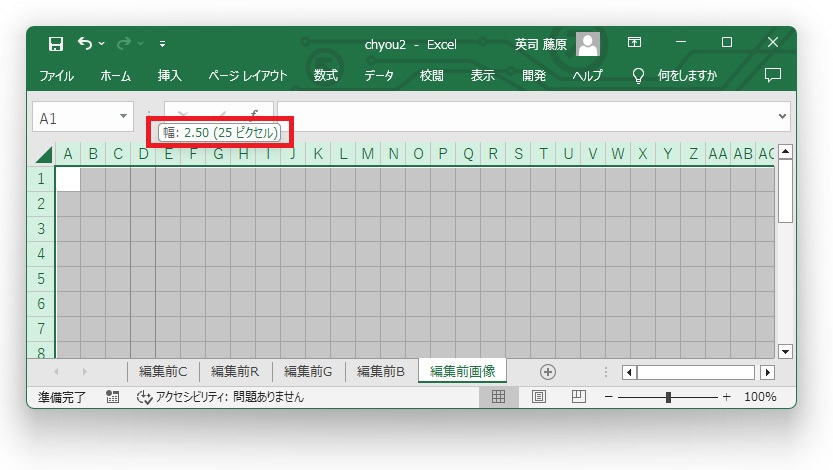Click the selected white cell A1

[x=68, y=179]
